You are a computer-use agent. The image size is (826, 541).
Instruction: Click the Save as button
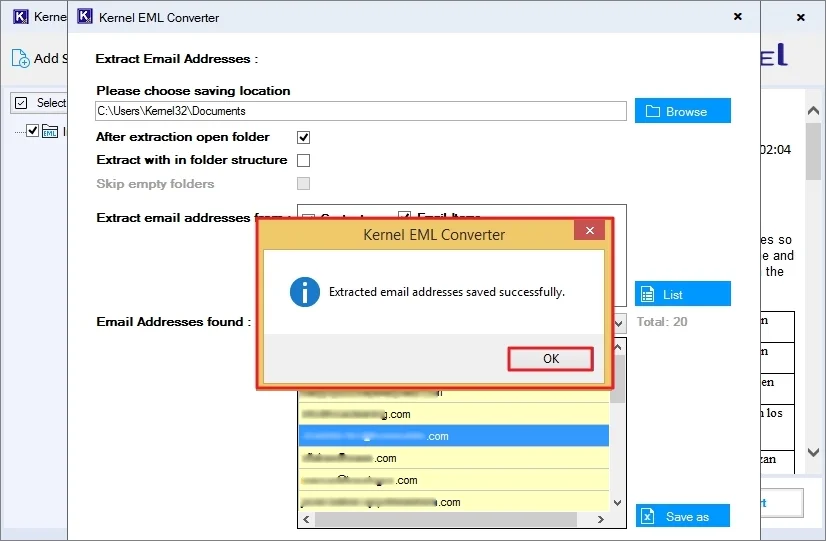coord(682,516)
